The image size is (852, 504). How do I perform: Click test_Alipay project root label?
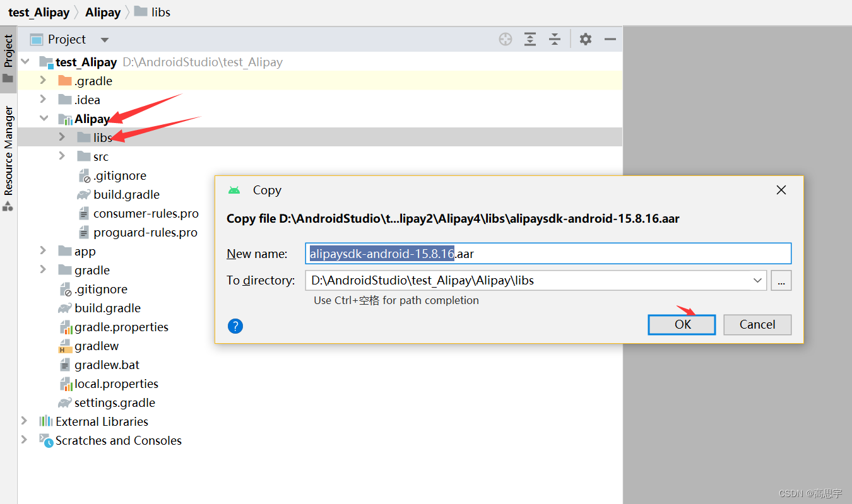pyautogui.click(x=86, y=62)
